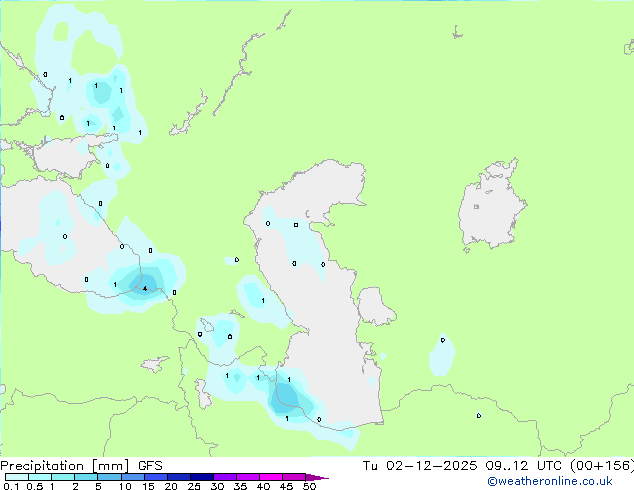
Task: Click the '0.1' legend scale label
Action: [x=11, y=486]
